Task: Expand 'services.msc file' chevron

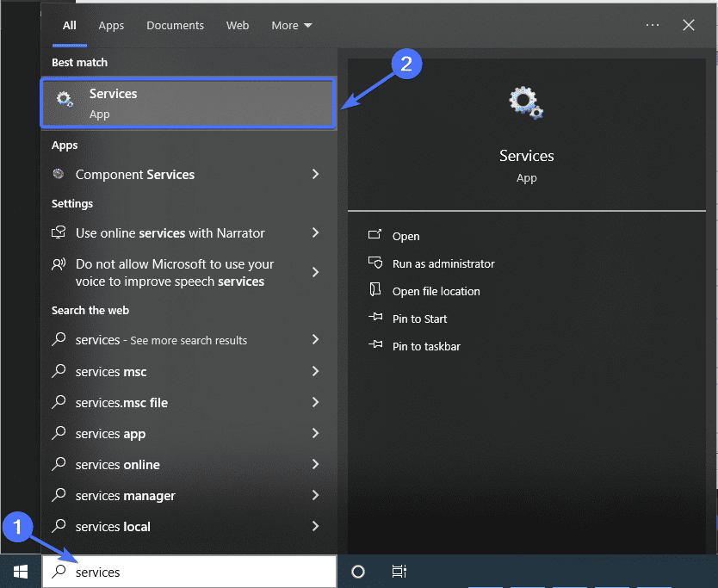Action: (315, 402)
